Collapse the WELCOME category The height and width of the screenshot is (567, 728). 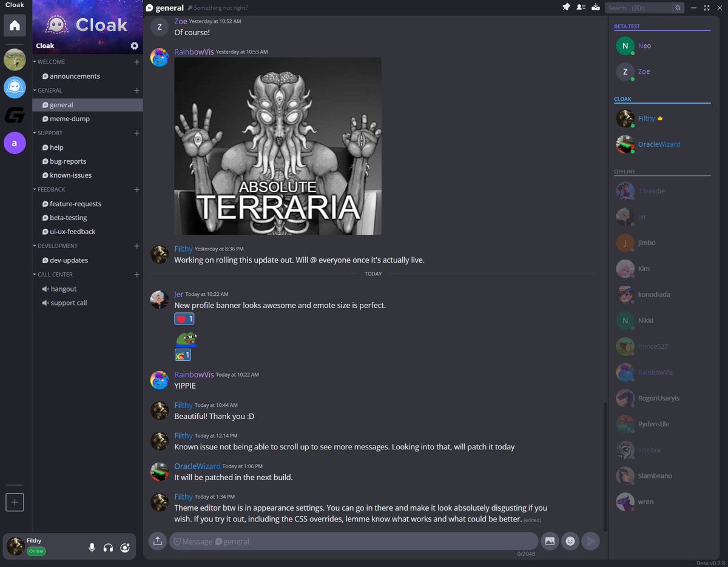(x=51, y=62)
